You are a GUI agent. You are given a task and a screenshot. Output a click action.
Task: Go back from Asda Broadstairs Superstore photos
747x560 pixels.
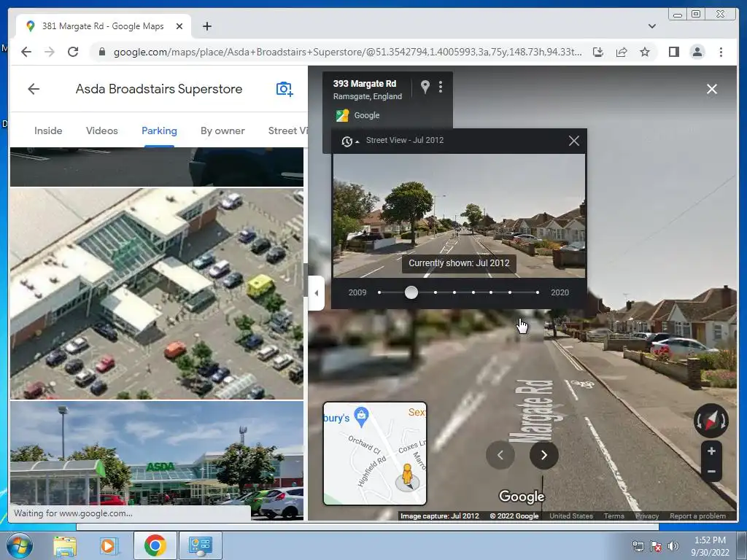click(34, 88)
